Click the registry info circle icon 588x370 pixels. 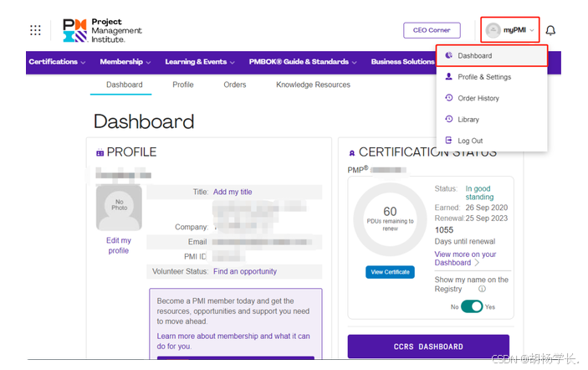point(482,289)
